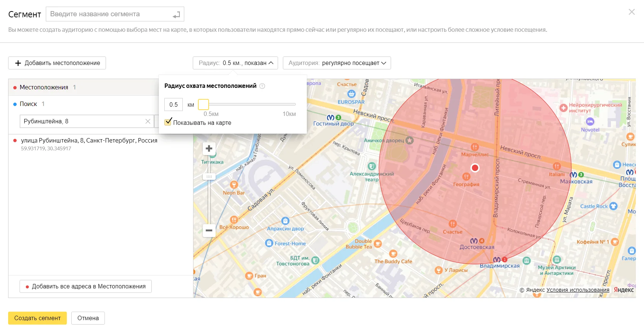Click the Аничков дворец landmark icon

click(409, 140)
